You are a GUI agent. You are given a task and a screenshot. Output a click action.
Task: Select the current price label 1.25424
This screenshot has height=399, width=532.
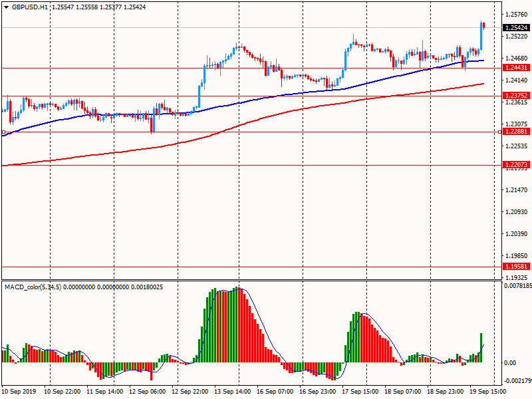[517, 28]
